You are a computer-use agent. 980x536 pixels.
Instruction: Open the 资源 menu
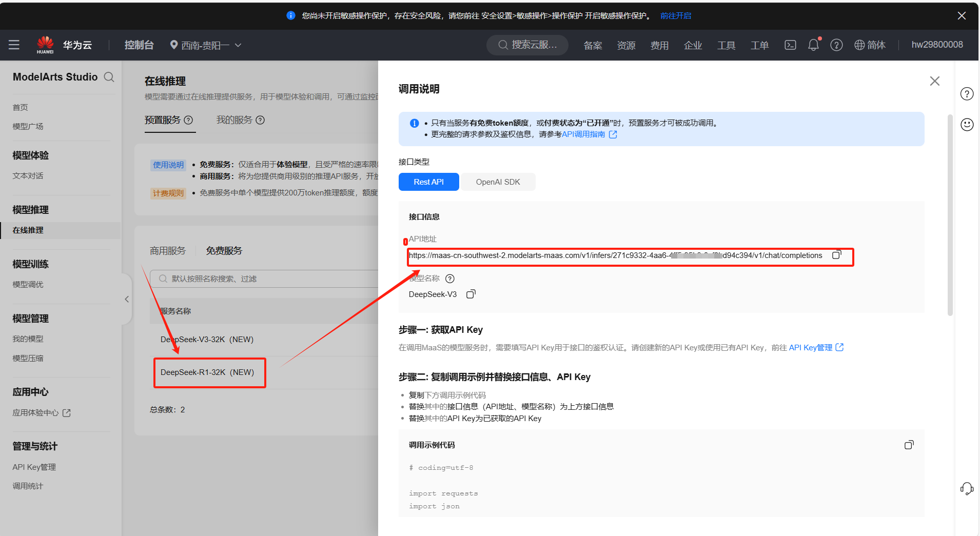[626, 45]
